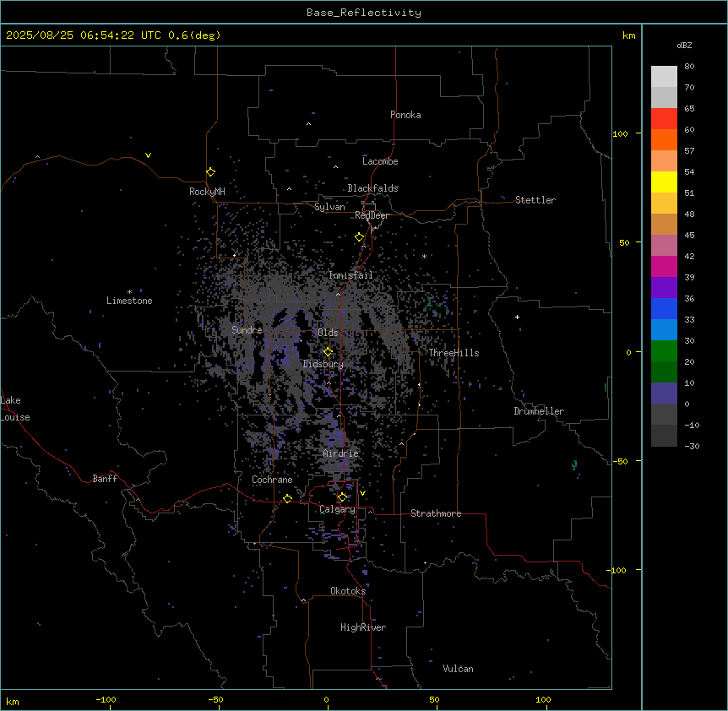The height and width of the screenshot is (711, 728).
Task: Click the dBZ legend heading
Action: point(684,45)
